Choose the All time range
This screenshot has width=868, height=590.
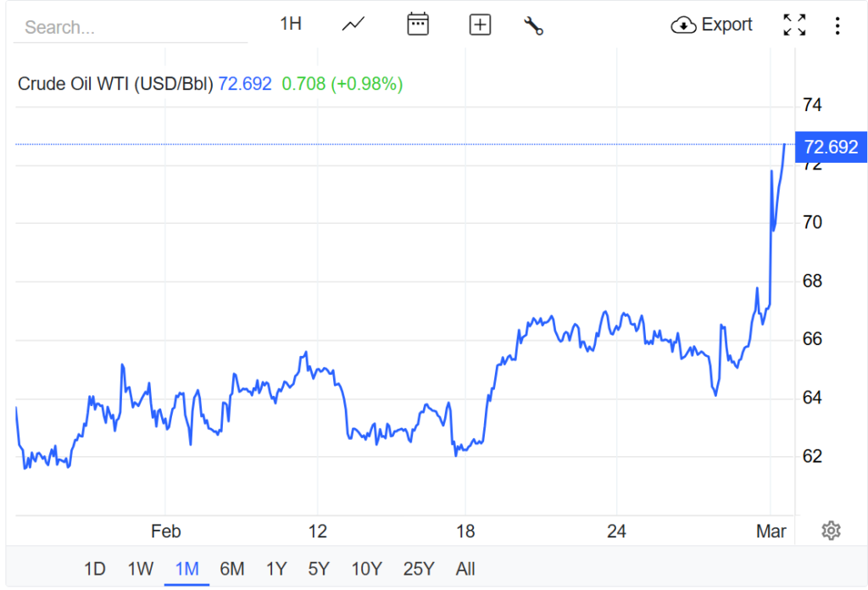tap(465, 568)
